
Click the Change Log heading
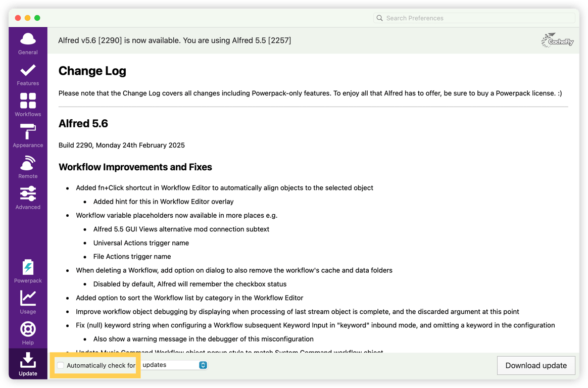click(x=92, y=71)
